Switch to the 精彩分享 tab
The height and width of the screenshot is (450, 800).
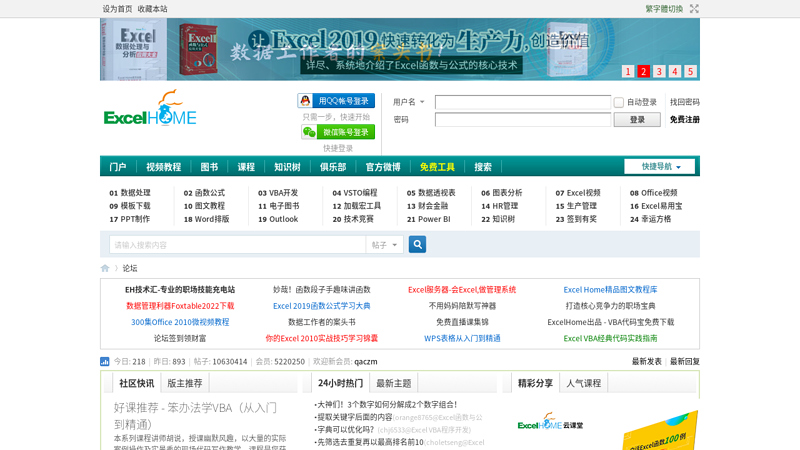pos(535,383)
